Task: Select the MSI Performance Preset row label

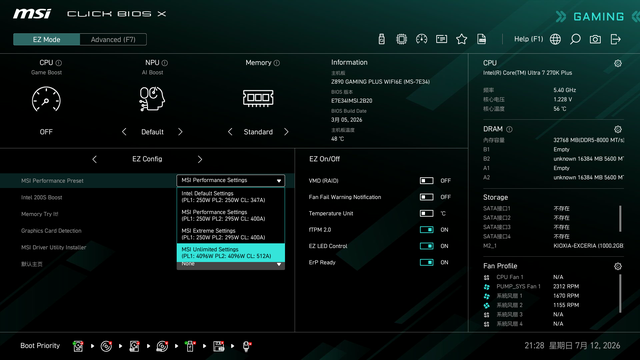Action: point(52,181)
